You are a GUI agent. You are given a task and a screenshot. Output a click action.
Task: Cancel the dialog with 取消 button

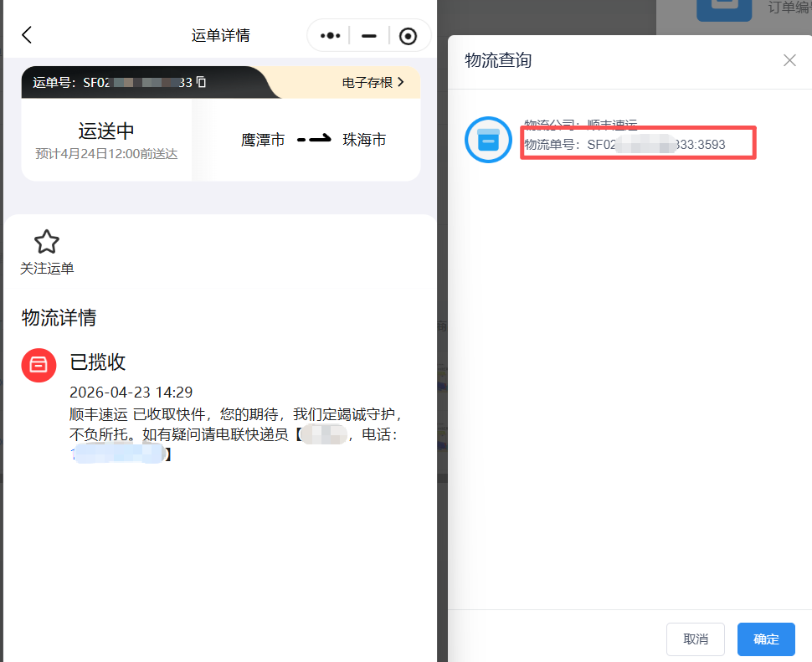tap(696, 639)
